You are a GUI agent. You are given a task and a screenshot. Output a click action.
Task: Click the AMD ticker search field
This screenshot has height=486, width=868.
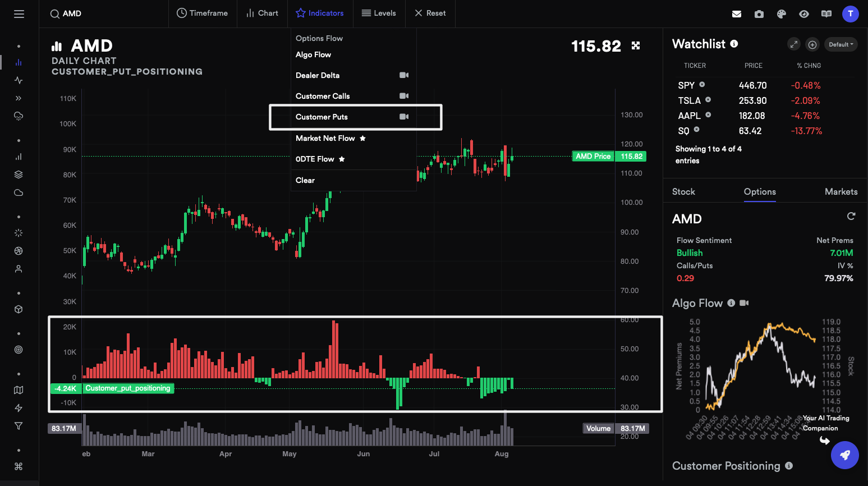(104, 13)
